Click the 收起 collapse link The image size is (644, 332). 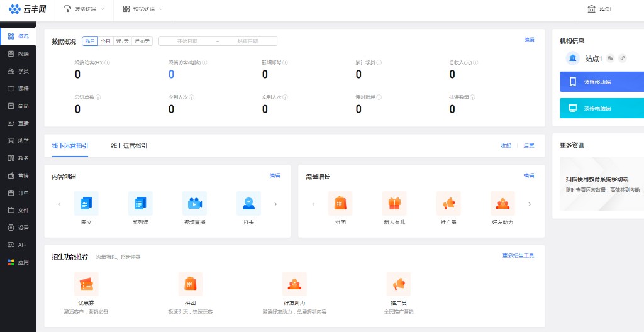[x=506, y=145]
